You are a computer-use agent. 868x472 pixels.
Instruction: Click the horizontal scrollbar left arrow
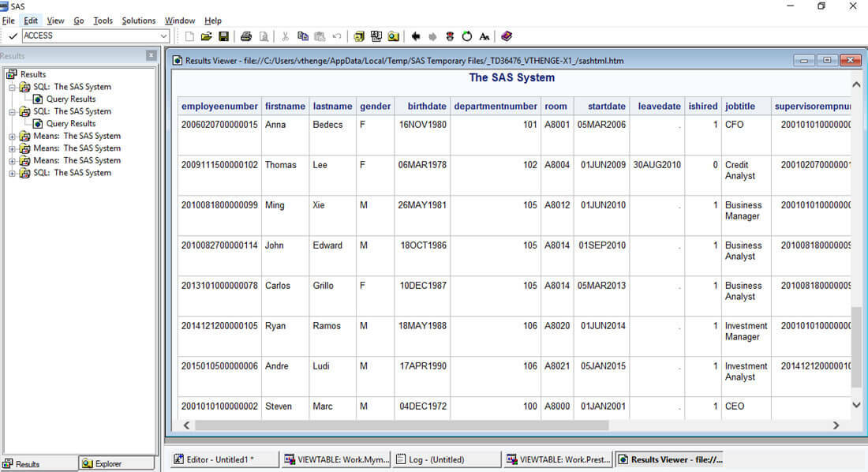click(186, 425)
